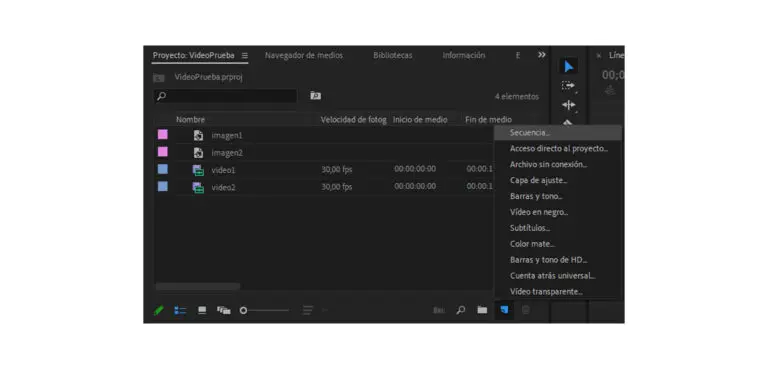The width and height of the screenshot is (768, 369).
Task: Sort by the Nombre column header
Action: (191, 120)
